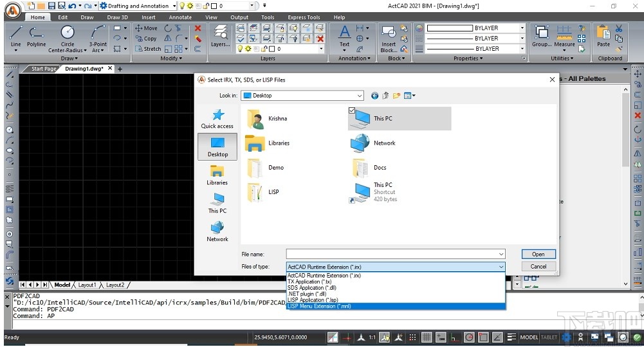Select the Docs folder in file list
644x347 pixels.
369,167
